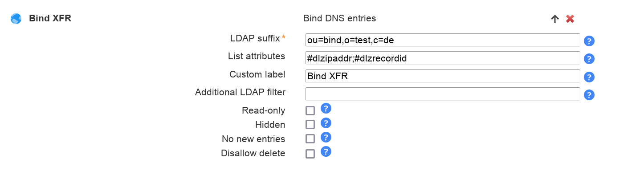Open help icon next to Read-only
The height and width of the screenshot is (179, 644).
(326, 108)
